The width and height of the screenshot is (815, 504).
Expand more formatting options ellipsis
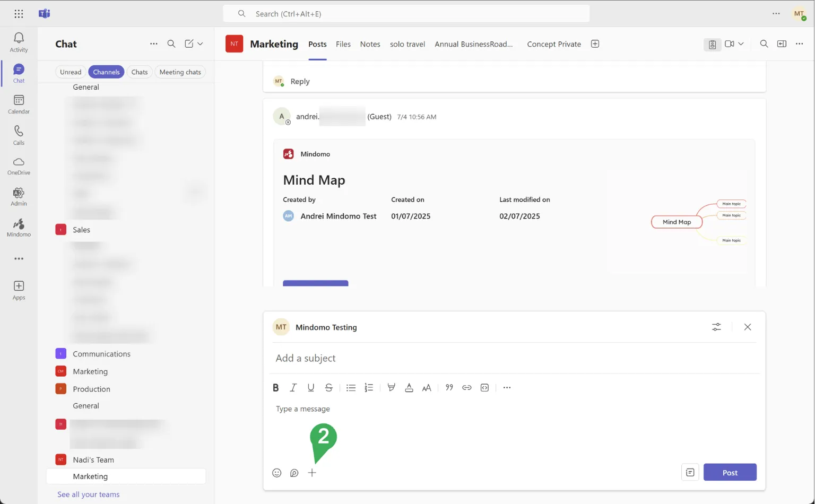point(507,388)
